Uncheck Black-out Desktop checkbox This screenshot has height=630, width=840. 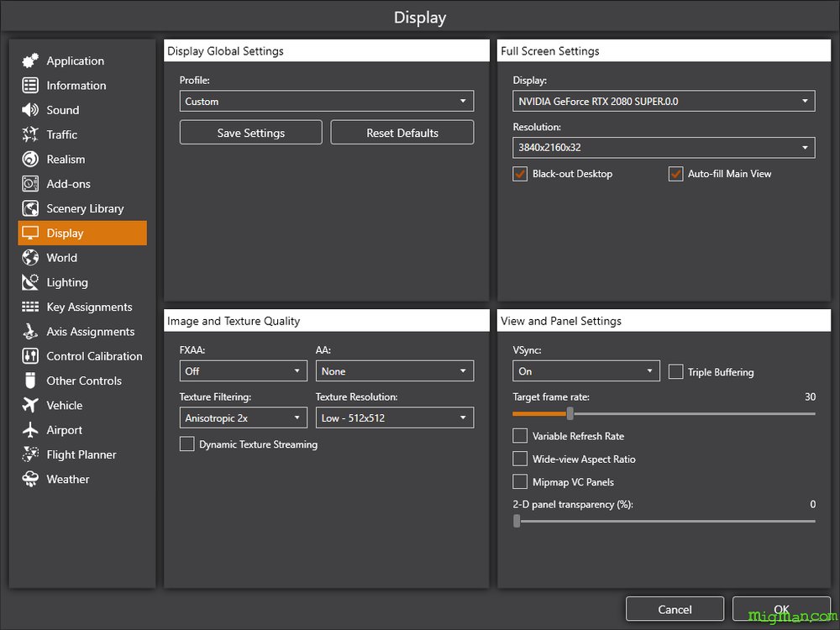pyautogui.click(x=520, y=174)
